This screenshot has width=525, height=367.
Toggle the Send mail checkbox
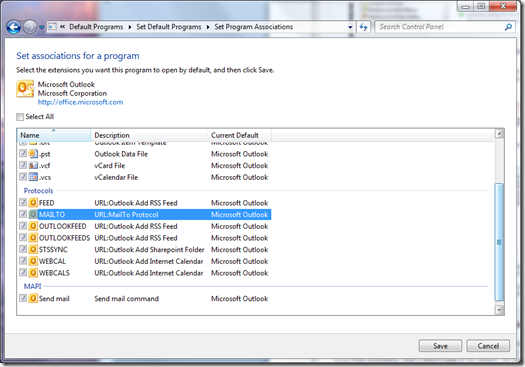click(23, 298)
